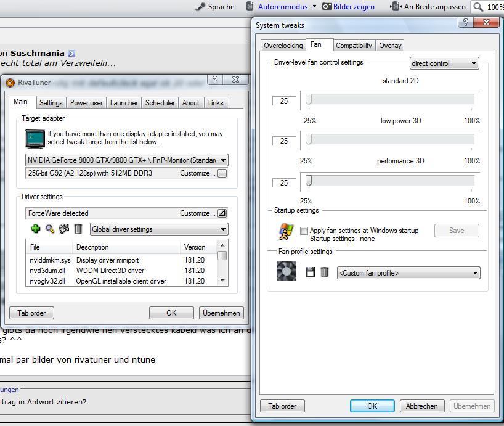The width and height of the screenshot is (504, 426).
Task: Click the driver file list scroll up arrow
Action: click(222, 245)
